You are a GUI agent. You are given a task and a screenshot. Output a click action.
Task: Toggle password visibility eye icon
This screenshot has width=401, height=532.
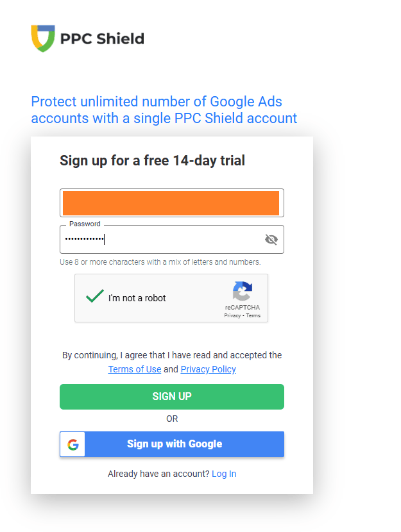point(271,240)
